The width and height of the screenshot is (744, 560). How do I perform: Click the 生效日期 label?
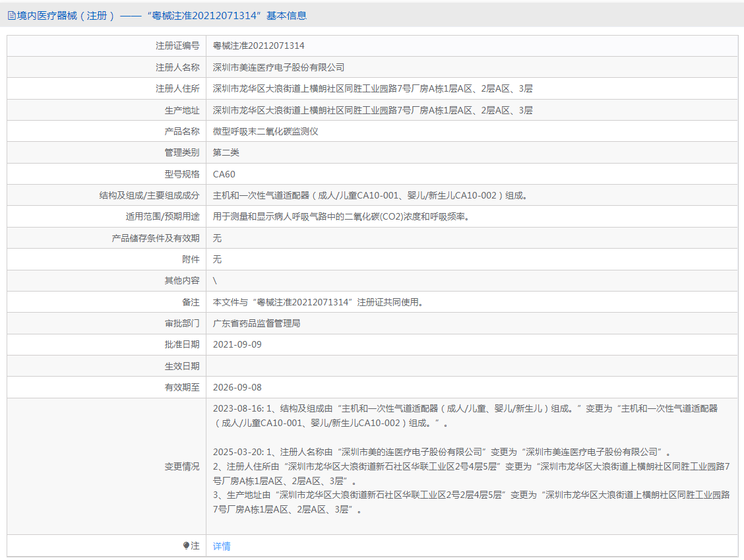tap(182, 366)
